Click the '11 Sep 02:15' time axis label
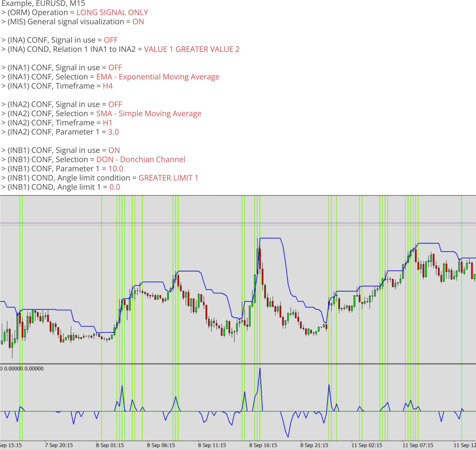476x450 pixels. tap(367, 445)
